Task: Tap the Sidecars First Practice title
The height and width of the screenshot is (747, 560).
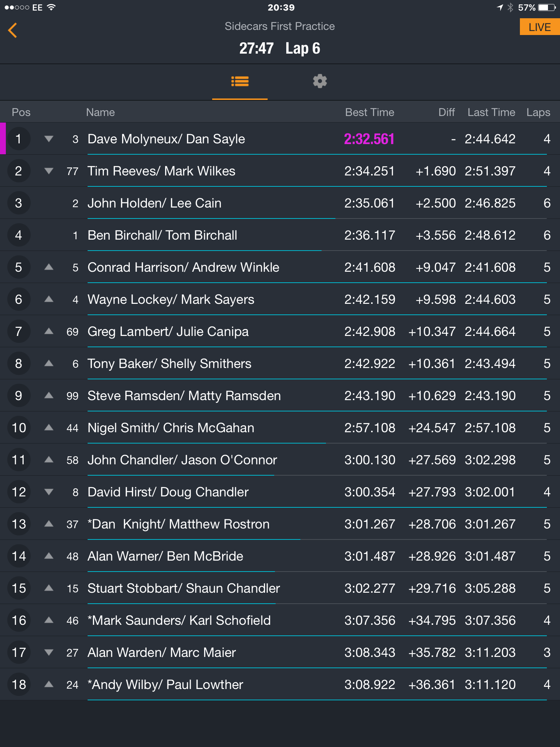Action: coord(280,26)
